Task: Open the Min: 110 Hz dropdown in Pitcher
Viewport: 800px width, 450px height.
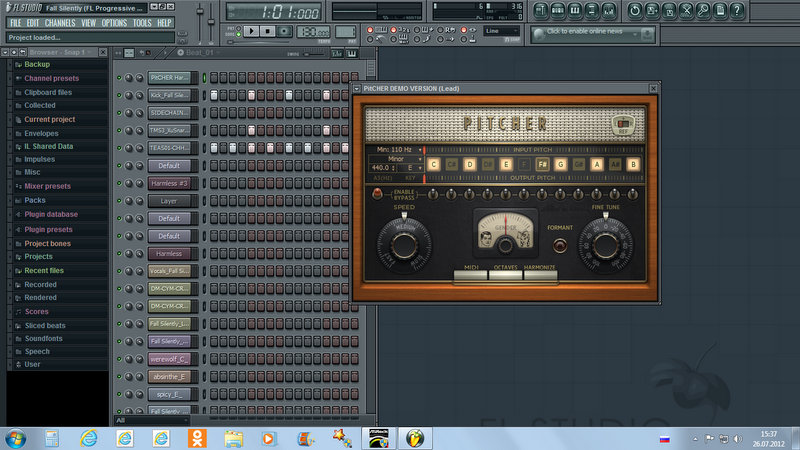Action: click(x=396, y=149)
